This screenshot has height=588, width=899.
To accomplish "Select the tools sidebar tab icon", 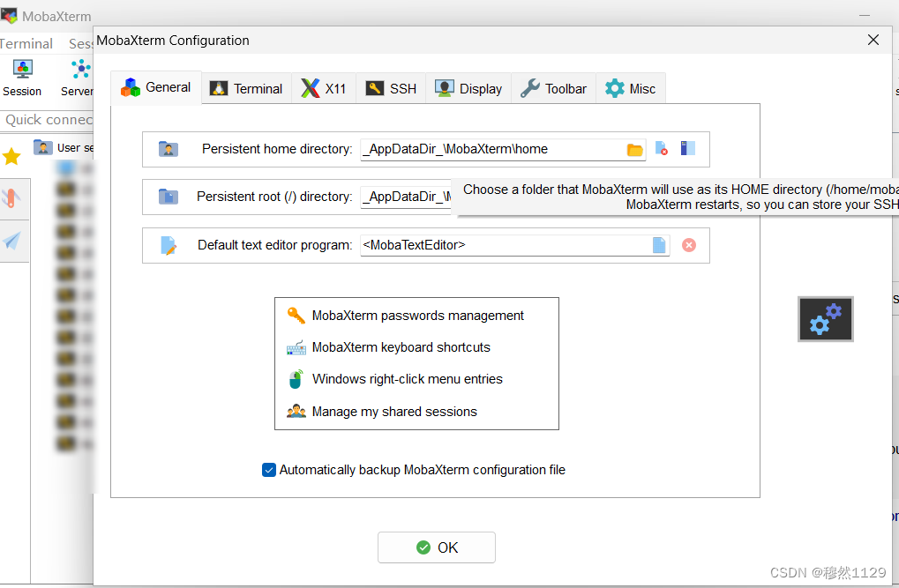I will [x=11, y=198].
